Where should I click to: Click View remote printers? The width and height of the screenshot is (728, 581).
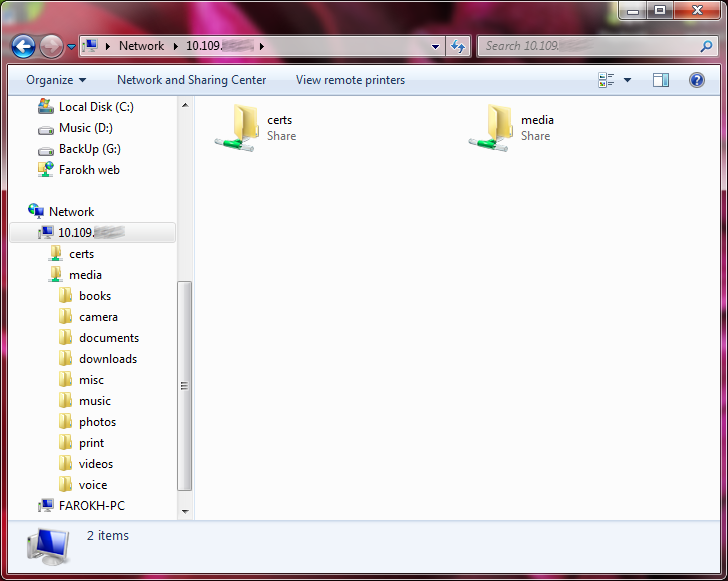pos(350,80)
